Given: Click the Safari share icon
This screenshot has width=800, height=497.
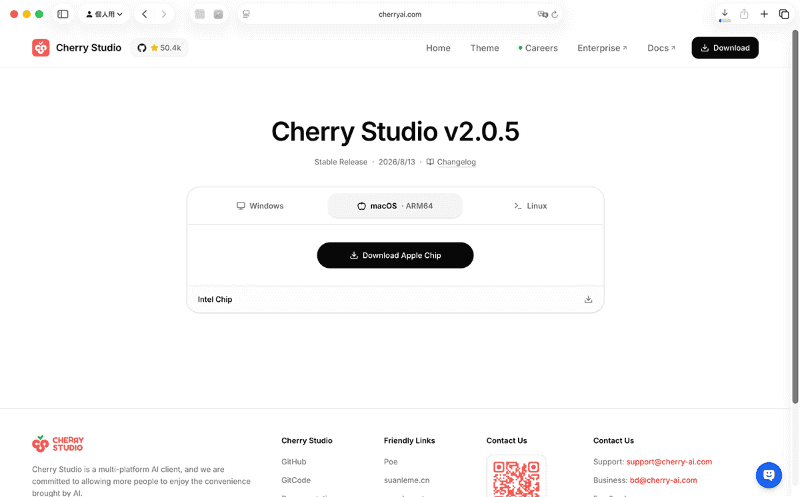Looking at the screenshot, I should 744,14.
